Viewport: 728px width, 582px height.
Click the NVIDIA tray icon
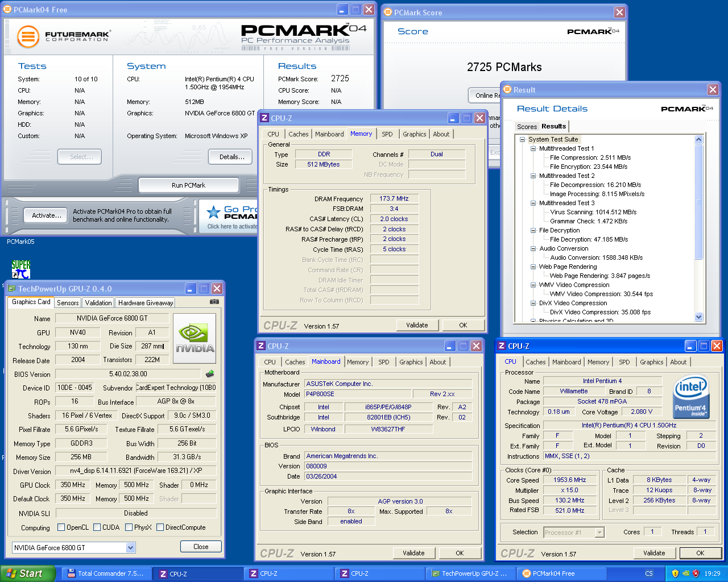pos(685,573)
